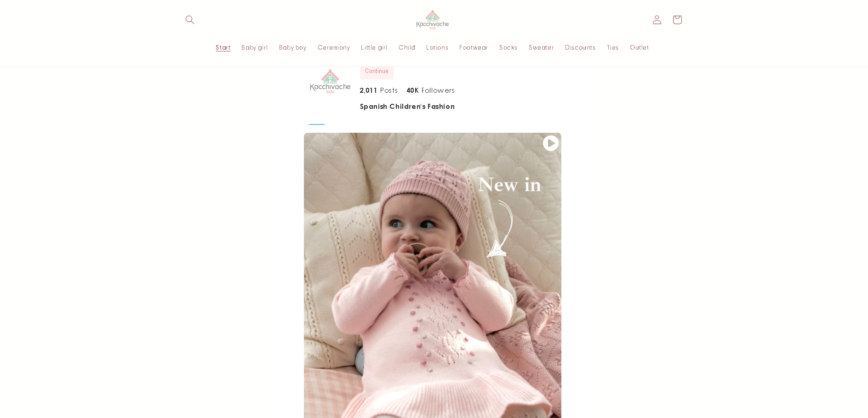Open the account login icon
868x418 pixels.
coord(657,20)
